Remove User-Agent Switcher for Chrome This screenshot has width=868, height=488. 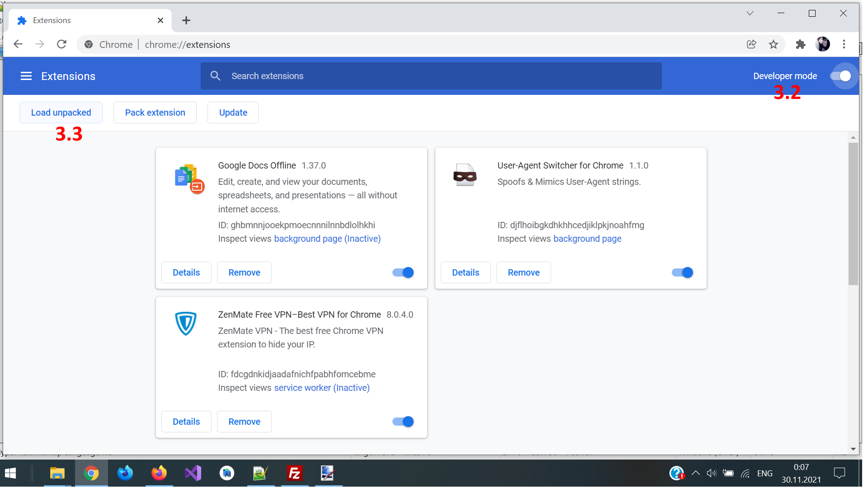point(524,272)
